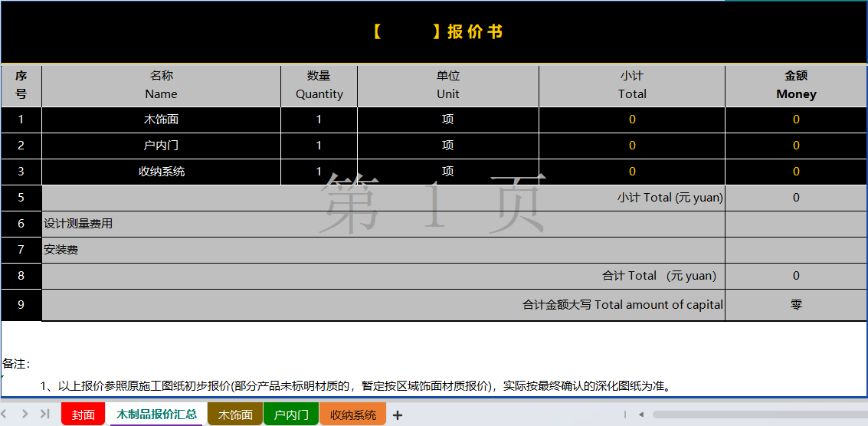868x426 pixels.
Task: Switch to the 封面 sheet tab
Action: point(83,415)
